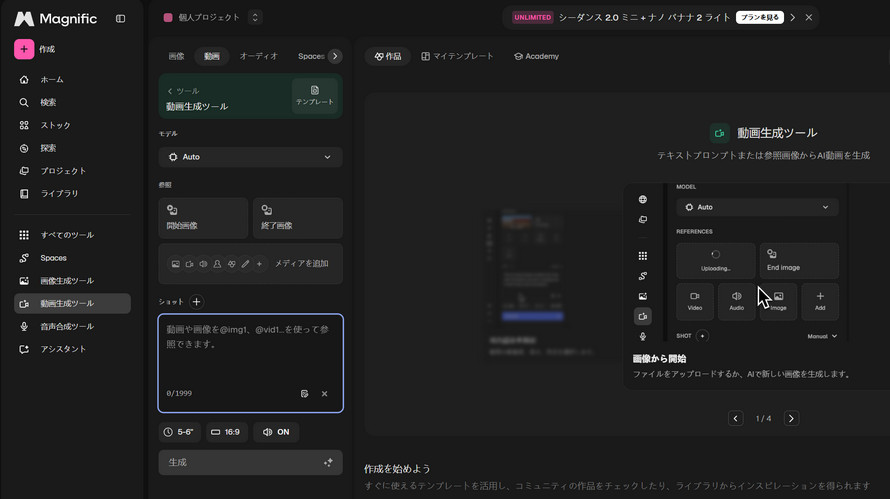The height and width of the screenshot is (499, 890).
Task: Go back to ツール list
Action: (183, 91)
